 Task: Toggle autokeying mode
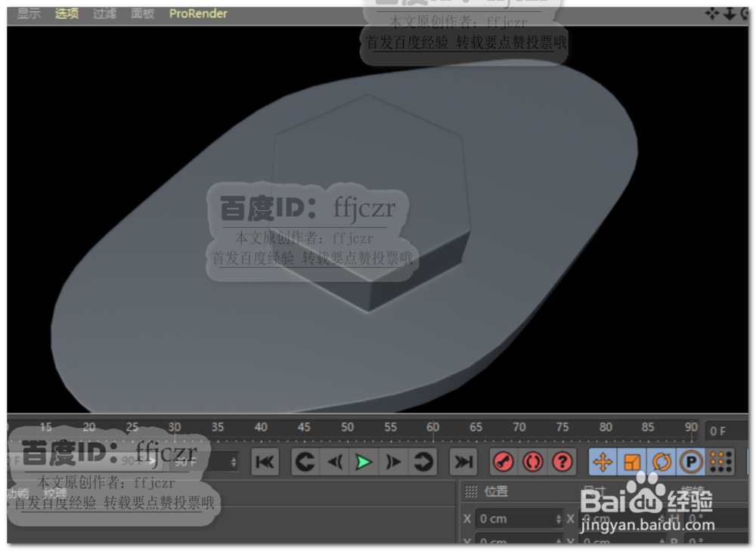coord(533,462)
